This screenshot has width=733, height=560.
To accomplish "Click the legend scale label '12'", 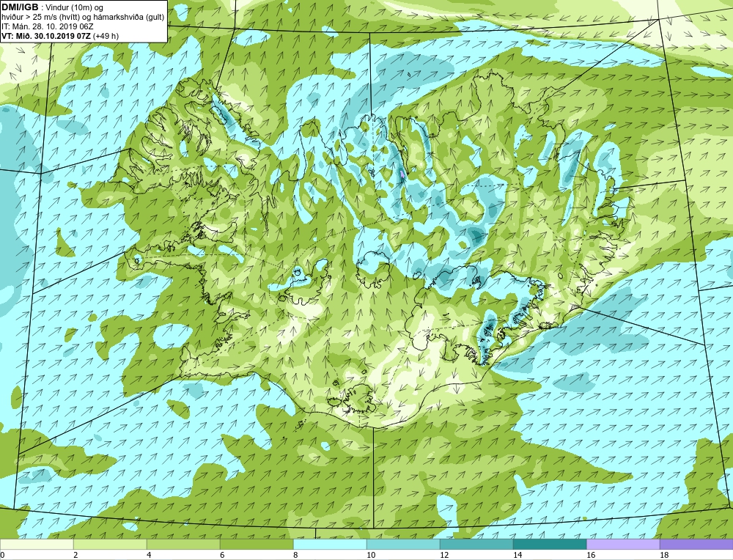I will pos(445,555).
